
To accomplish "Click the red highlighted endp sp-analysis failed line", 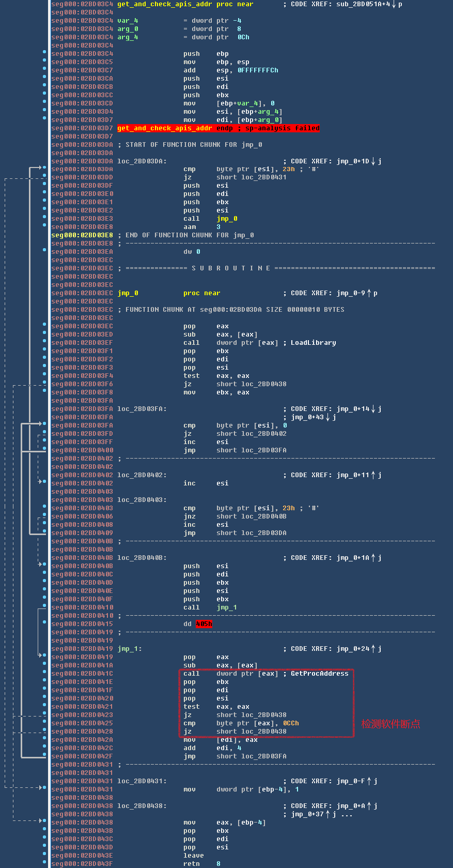I will tap(218, 128).
